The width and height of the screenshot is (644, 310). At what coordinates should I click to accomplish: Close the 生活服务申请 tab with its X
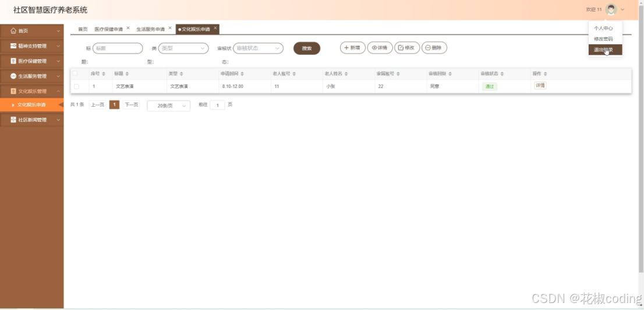(170, 28)
